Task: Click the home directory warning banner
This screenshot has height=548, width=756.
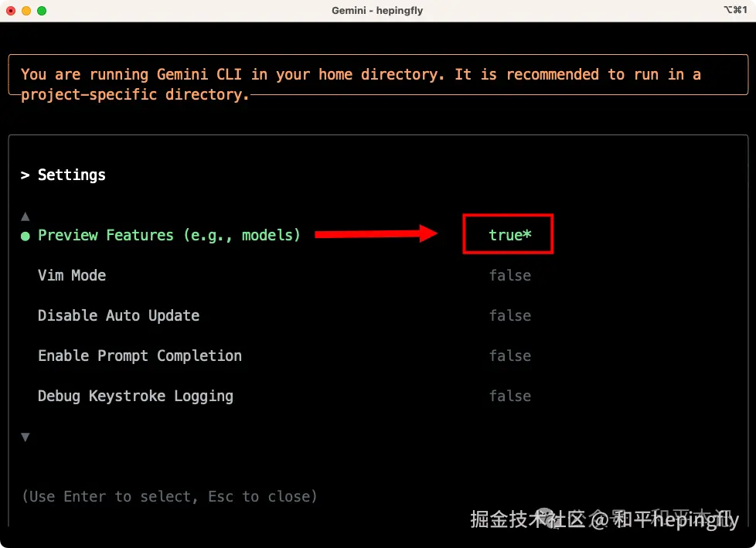Action: [378, 75]
